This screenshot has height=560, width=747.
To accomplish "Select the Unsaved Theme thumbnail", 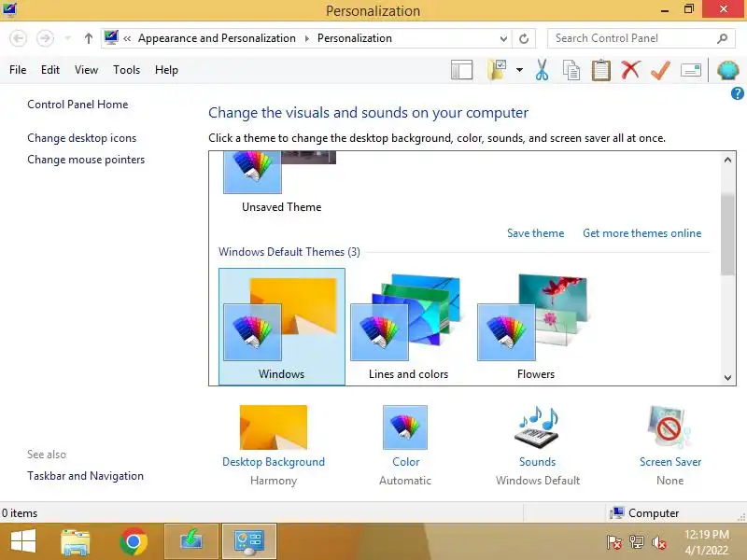I will click(281, 183).
